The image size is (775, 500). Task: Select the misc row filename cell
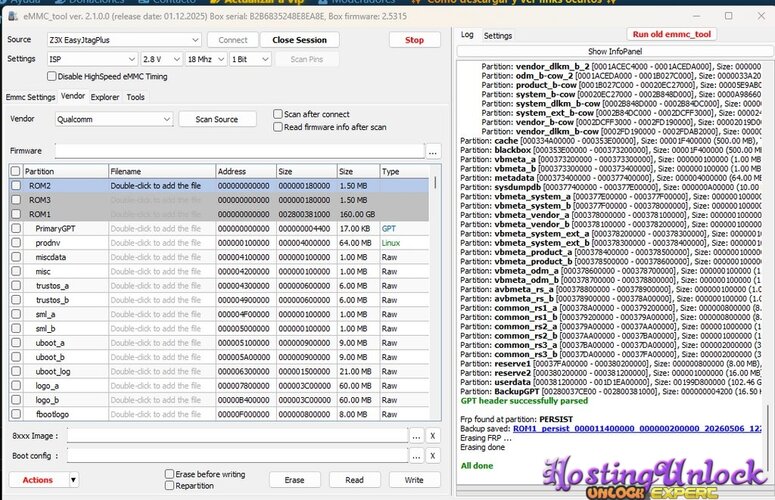coord(162,271)
